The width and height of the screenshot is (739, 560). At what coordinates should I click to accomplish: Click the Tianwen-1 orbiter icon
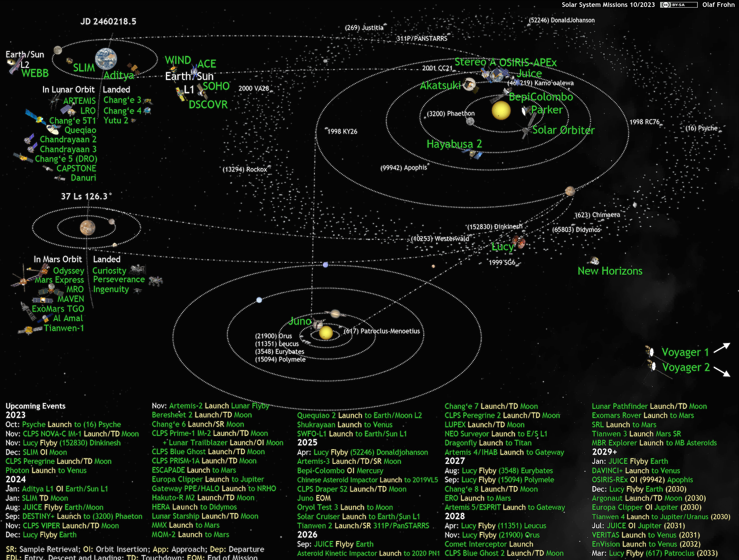click(30, 330)
